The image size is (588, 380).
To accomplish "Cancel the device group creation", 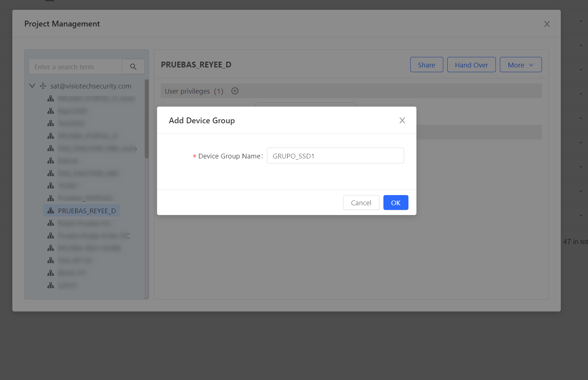I will 361,203.
